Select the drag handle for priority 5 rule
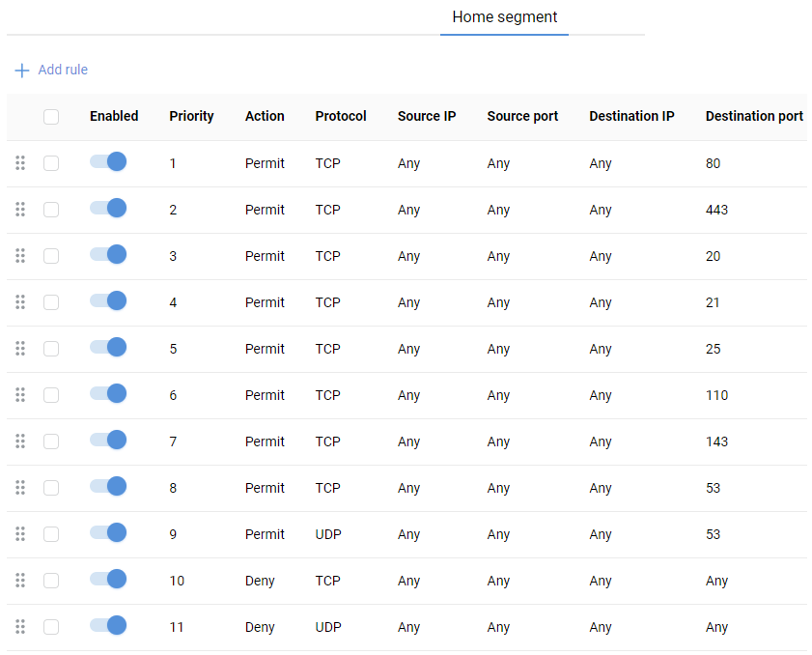This screenshot has width=812, height=655. [20, 349]
